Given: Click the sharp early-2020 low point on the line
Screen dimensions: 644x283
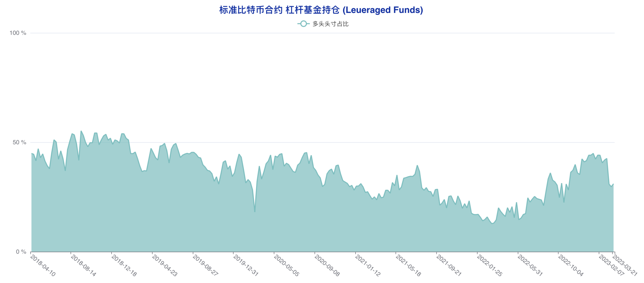Looking at the screenshot, I should click(x=255, y=212).
